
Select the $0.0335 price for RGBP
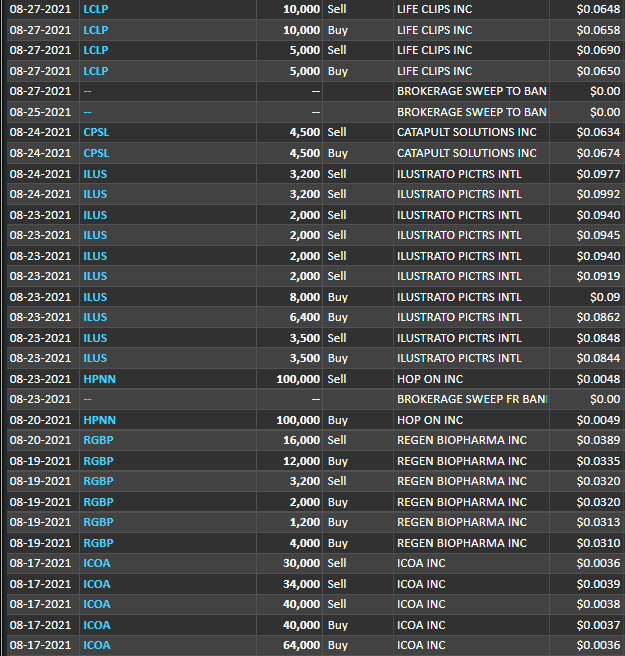[598, 461]
